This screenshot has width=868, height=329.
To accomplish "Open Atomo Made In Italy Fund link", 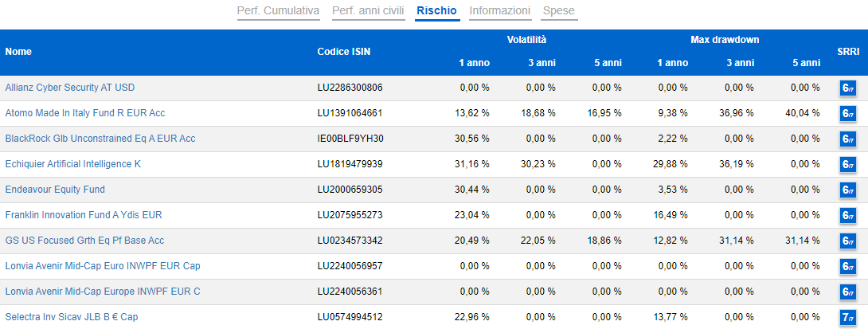I will point(85,113).
